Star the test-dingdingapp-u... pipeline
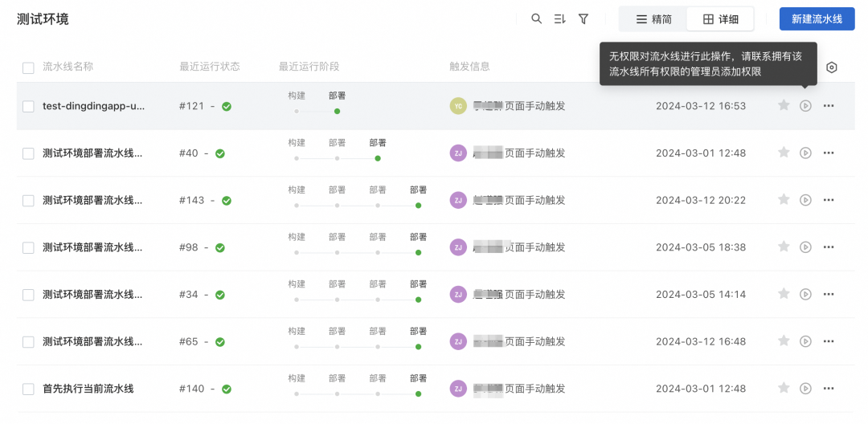The height and width of the screenshot is (424, 868). pos(784,105)
